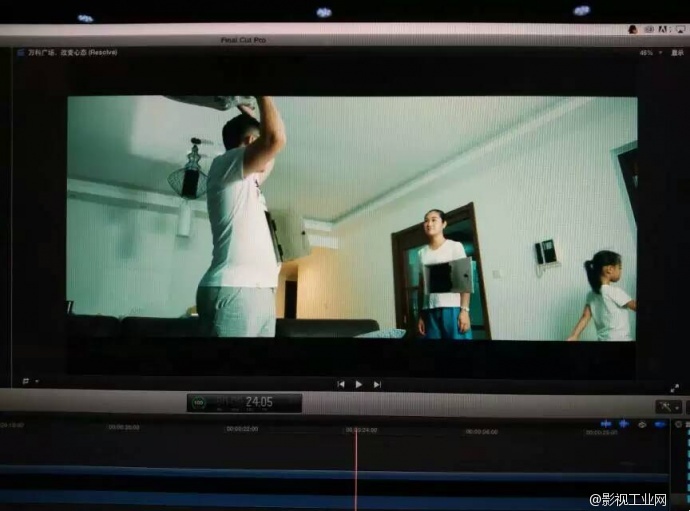Toggle audio skimming in timeline
This screenshot has width=690, height=511.
tap(623, 424)
